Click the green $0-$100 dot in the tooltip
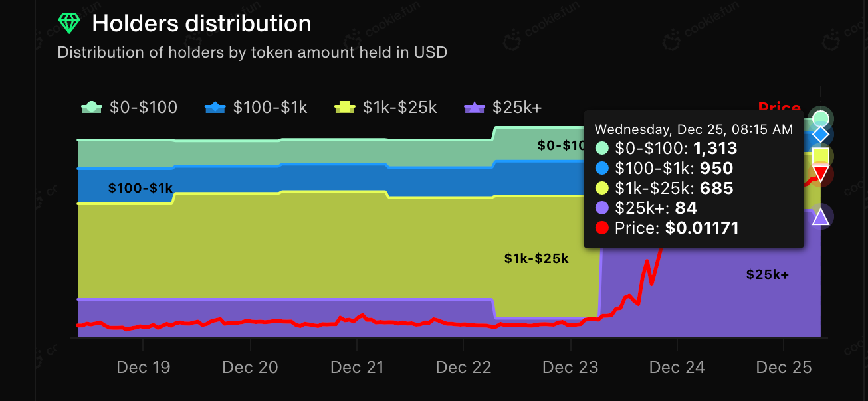 point(602,149)
